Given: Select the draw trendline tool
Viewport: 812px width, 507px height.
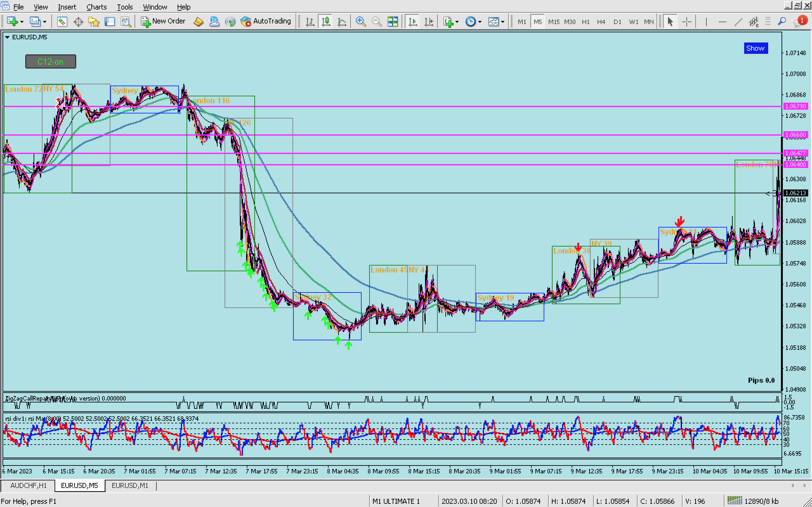Looking at the screenshot, I should (738, 22).
